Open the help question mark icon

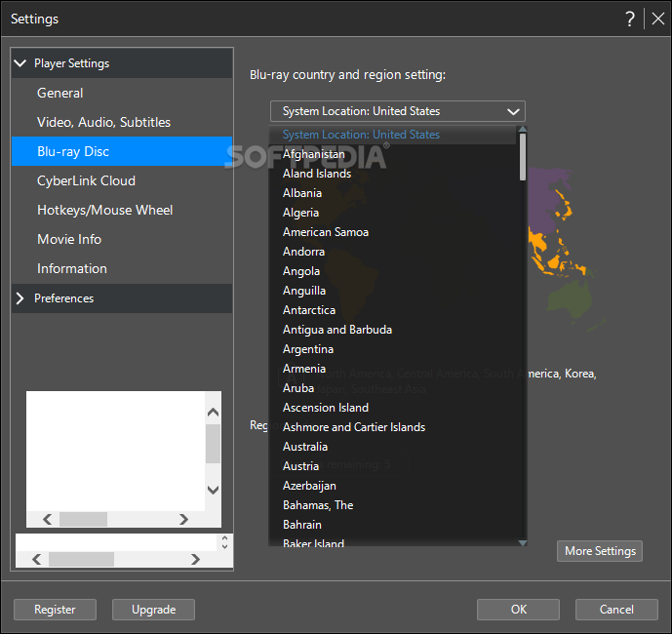click(629, 20)
